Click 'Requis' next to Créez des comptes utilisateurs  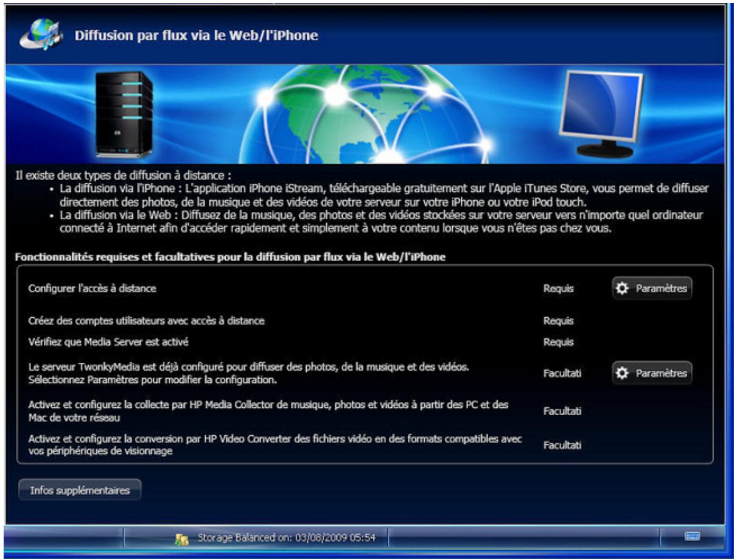[559, 321]
